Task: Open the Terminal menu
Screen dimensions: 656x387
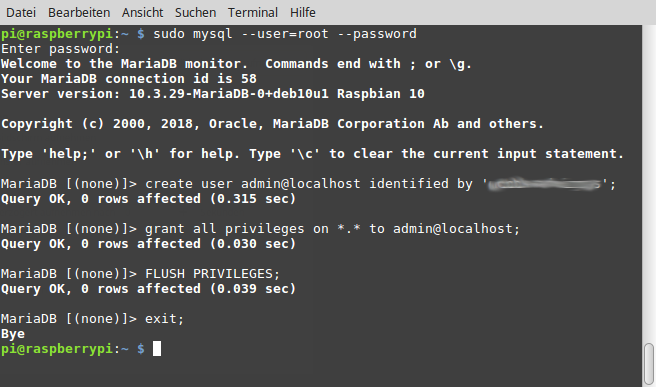Action: click(x=253, y=13)
